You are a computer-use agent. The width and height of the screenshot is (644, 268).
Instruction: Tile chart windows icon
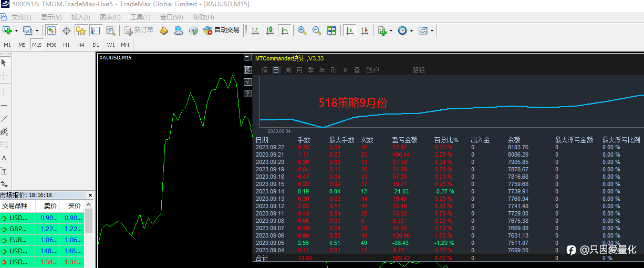331,30
